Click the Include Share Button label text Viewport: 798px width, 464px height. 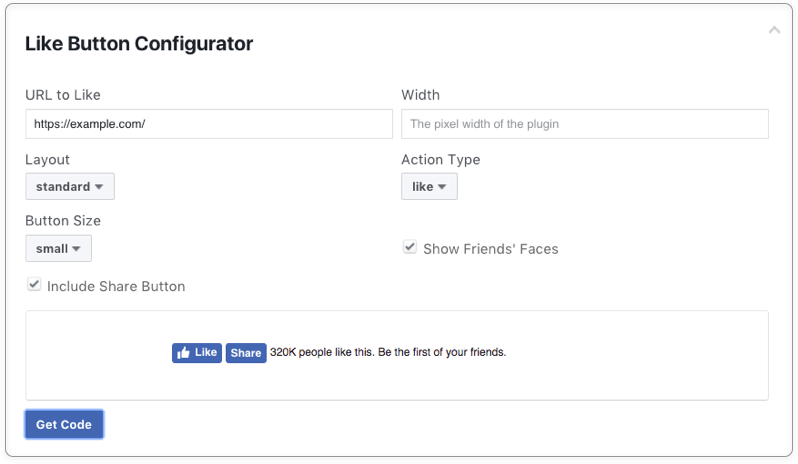[x=116, y=286]
